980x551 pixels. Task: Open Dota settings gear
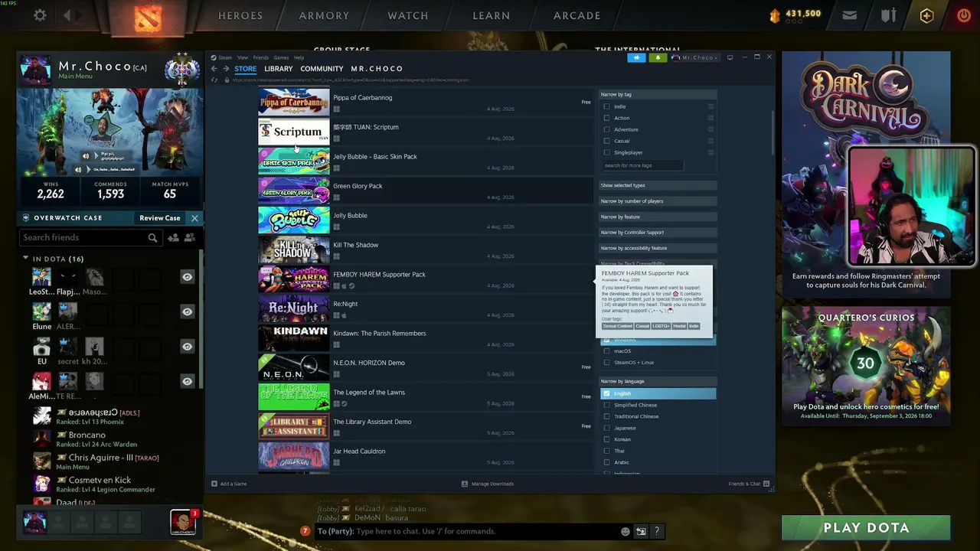[x=40, y=15]
